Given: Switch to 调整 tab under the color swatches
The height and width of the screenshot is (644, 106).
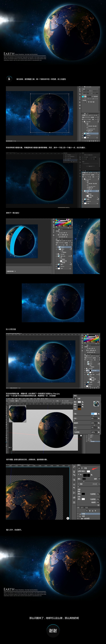Looking at the screenshot, I should click(59, 230).
